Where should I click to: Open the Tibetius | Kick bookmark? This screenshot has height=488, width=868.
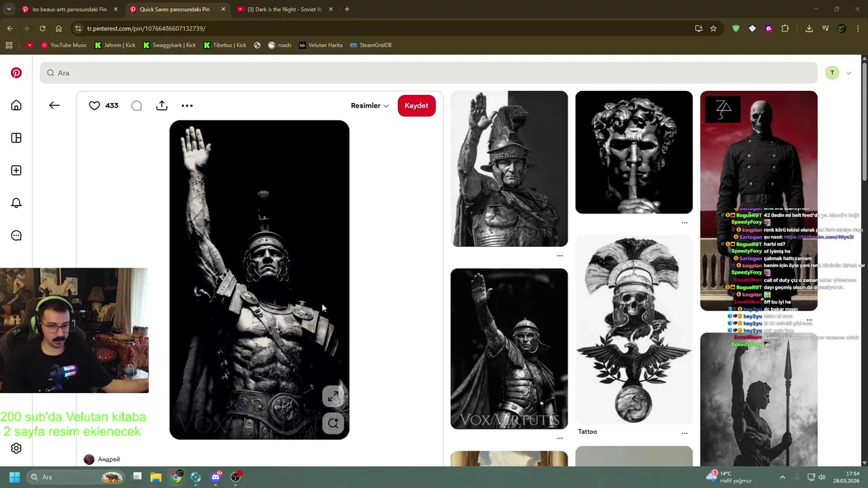(x=224, y=45)
